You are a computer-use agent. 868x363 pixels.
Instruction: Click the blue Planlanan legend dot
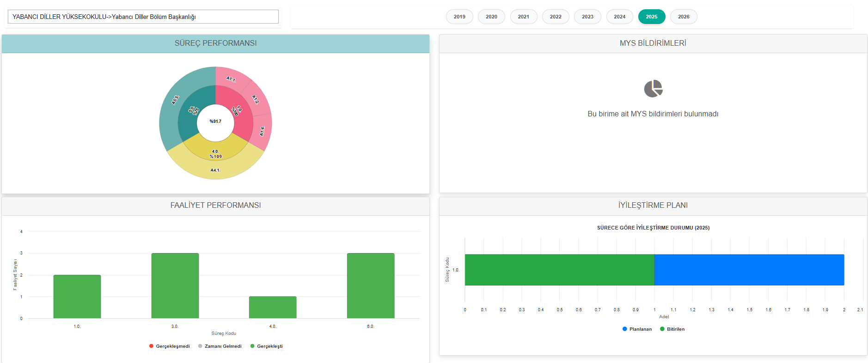625,329
